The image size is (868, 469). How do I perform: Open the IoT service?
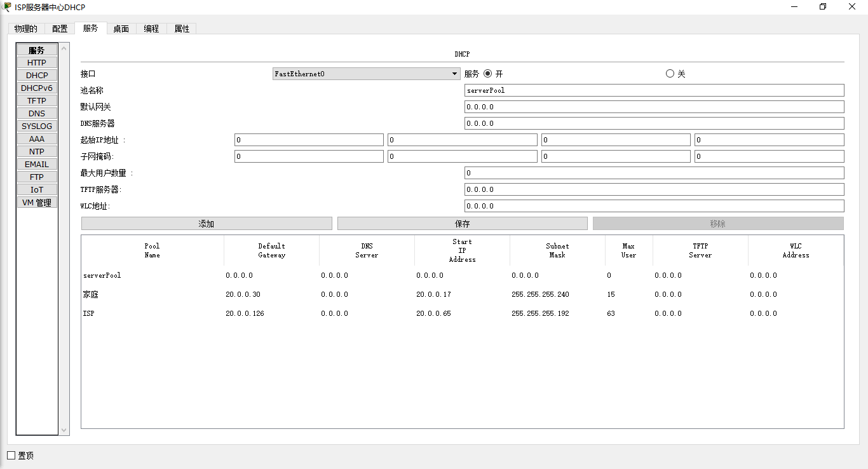[x=37, y=189]
